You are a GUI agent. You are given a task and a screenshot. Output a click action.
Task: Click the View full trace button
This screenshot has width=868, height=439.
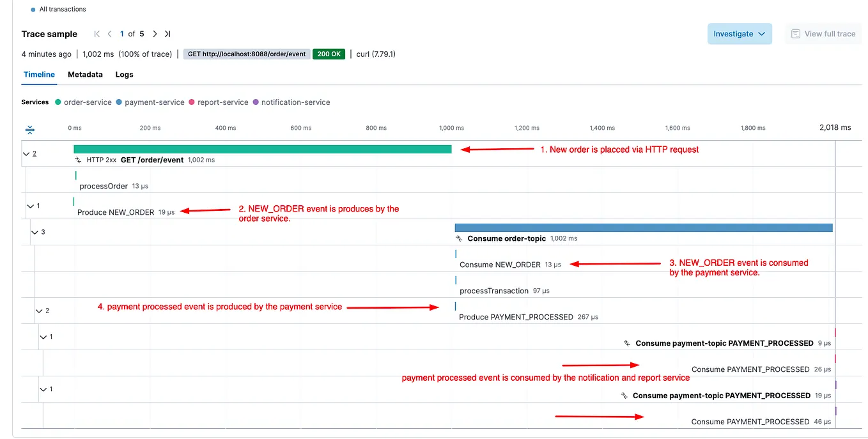tap(823, 34)
